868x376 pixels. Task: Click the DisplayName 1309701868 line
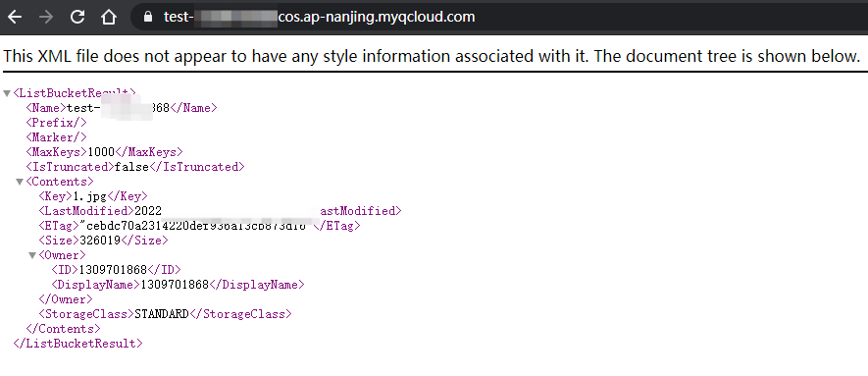(178, 285)
